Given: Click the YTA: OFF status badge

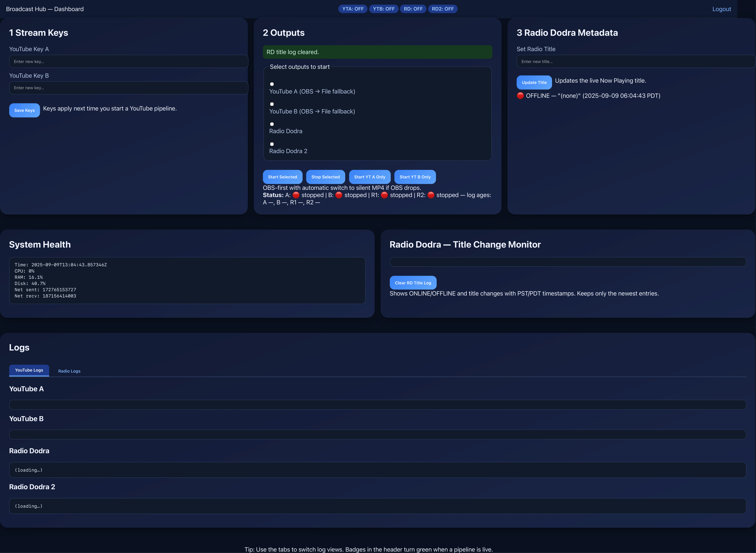Looking at the screenshot, I should pos(353,9).
